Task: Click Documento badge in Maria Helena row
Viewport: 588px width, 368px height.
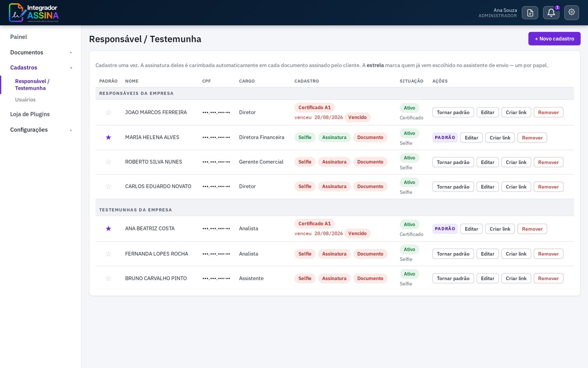Action: point(370,137)
